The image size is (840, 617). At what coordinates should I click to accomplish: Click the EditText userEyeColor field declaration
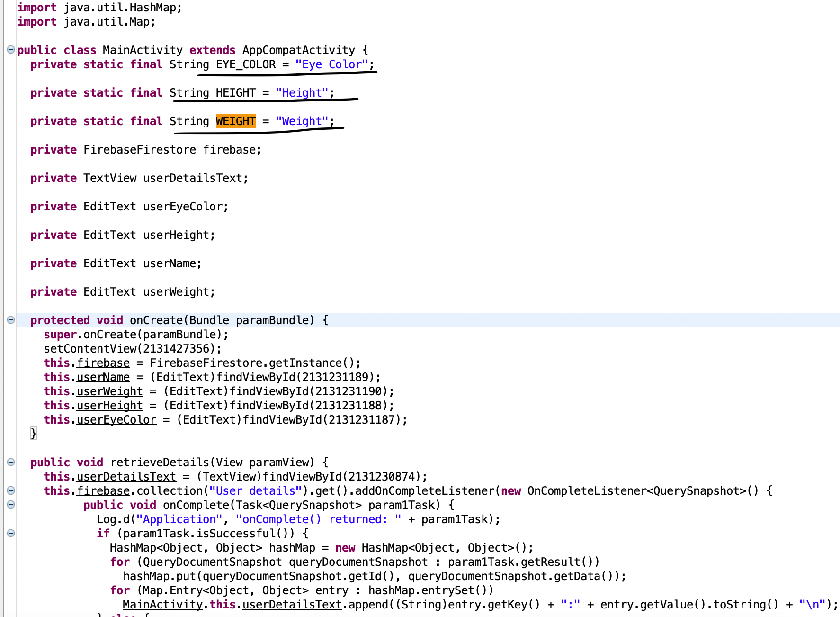pos(129,207)
